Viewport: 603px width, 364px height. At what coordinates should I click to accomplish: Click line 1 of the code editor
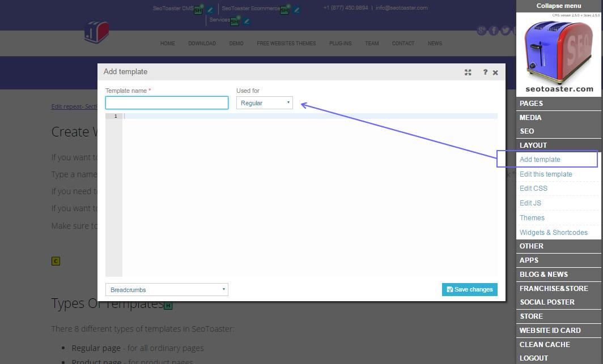pos(309,116)
